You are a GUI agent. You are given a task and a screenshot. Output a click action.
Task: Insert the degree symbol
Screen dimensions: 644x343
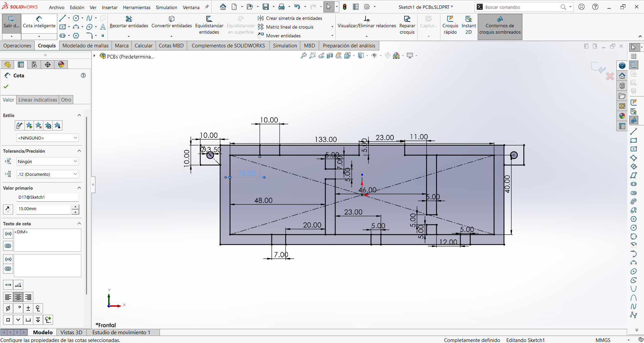(x=19, y=308)
